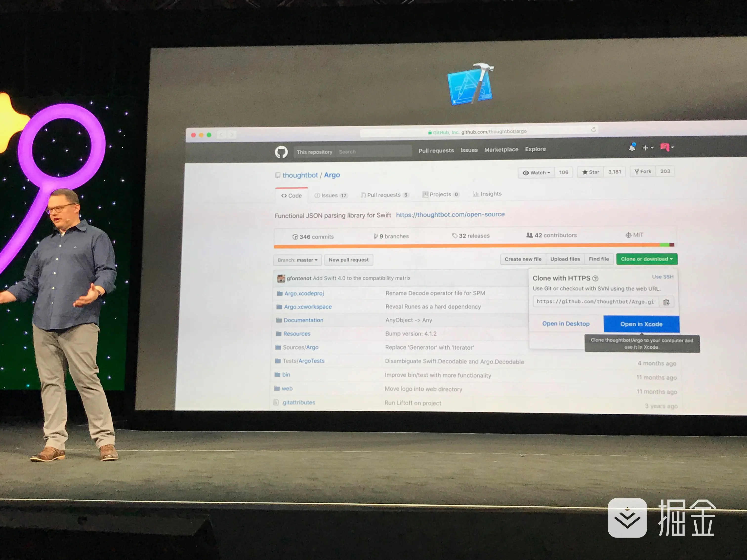Open the Branch: master selector
The image size is (747, 560).
(297, 260)
